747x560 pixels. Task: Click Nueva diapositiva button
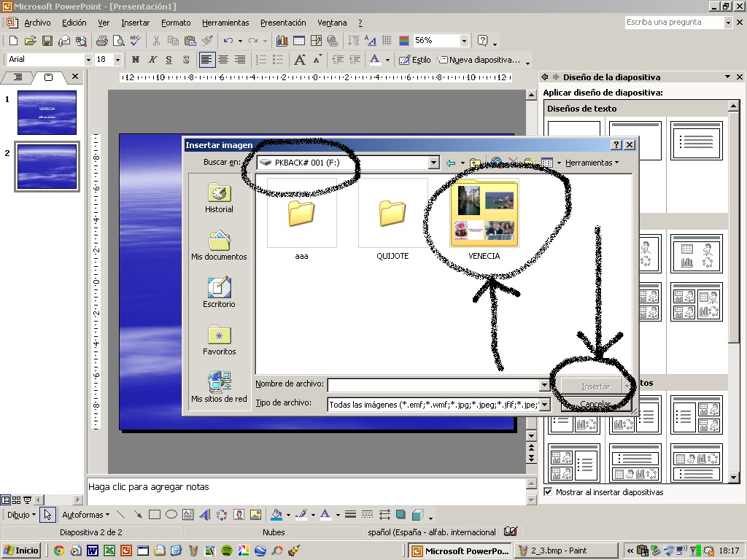tap(479, 60)
